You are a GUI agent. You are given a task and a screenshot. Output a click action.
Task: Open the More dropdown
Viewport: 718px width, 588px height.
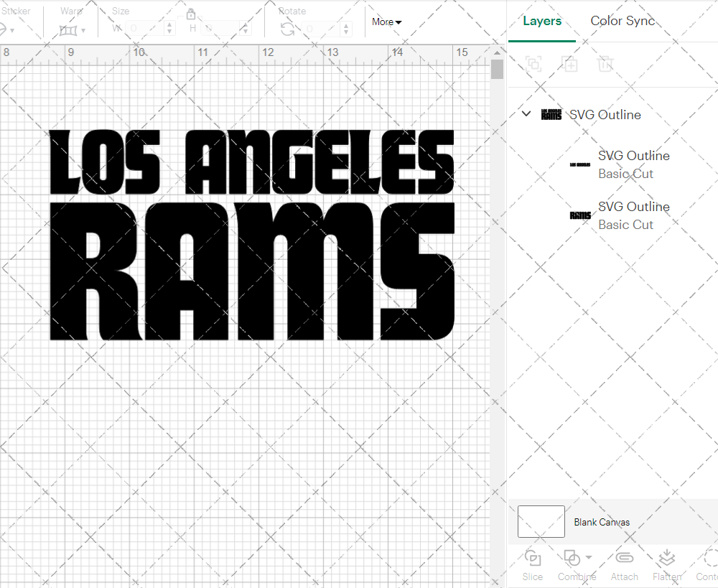coord(386,22)
